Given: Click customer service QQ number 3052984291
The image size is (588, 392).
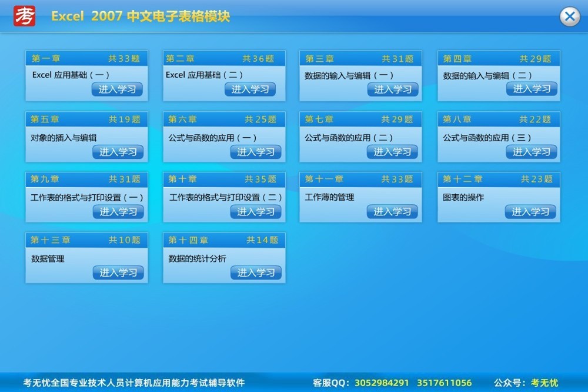Looking at the screenshot, I should 382,383.
